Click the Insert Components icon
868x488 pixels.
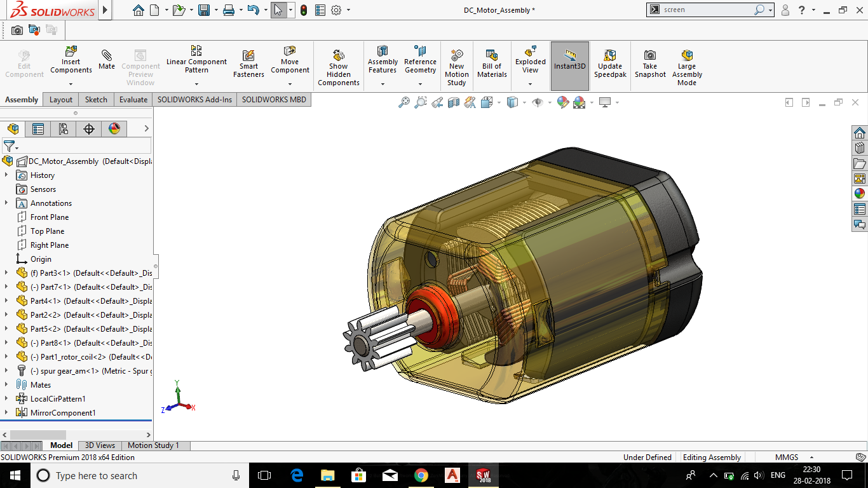coord(71,51)
